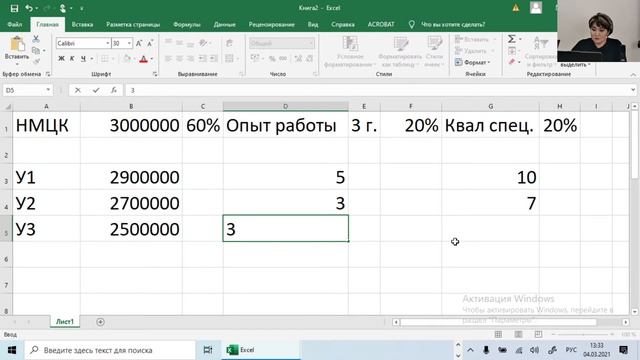Open Insert Function with the fx icon
This screenshot has height=360, width=640.
114,90
